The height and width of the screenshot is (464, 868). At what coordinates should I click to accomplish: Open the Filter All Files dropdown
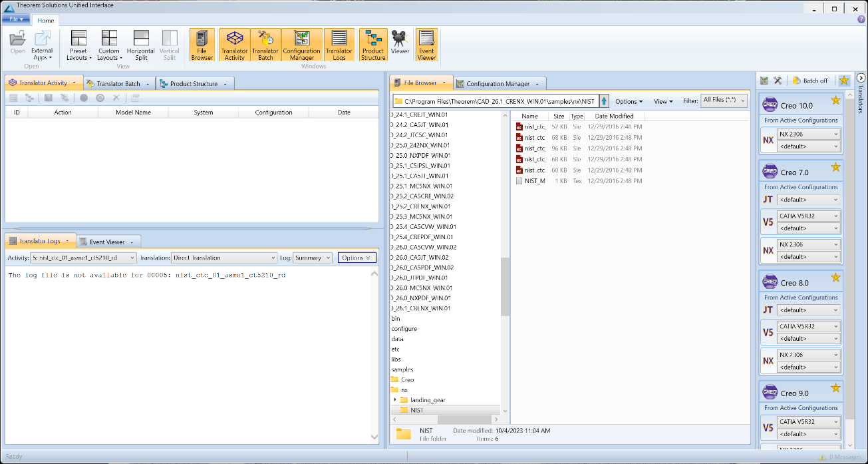[x=724, y=101]
